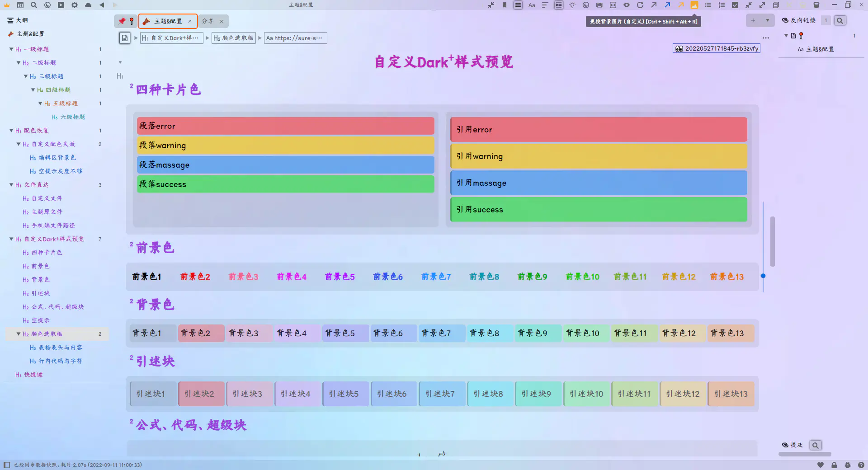Toggle the dark crescent mode icon
This screenshot has width=868, height=470.
pyautogui.click(x=586, y=5)
